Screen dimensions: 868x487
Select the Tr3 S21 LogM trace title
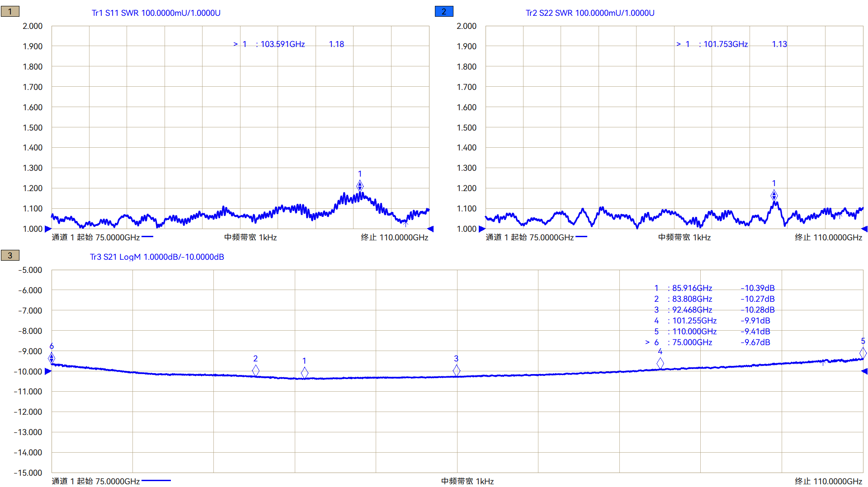(157, 257)
